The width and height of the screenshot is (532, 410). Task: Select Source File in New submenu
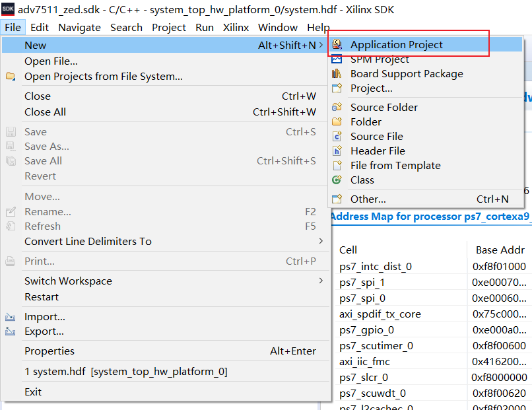pos(426,136)
